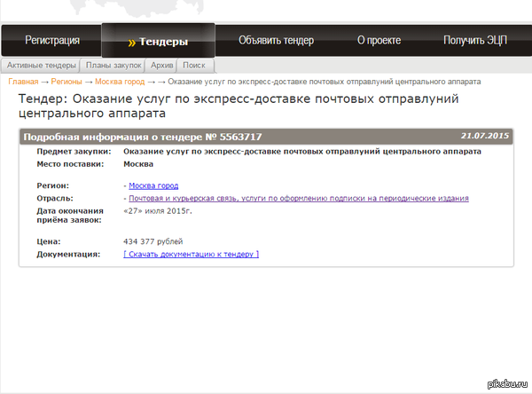Follow Главная breadcrumb link
Screen dimensions: 532x394
tap(23, 82)
